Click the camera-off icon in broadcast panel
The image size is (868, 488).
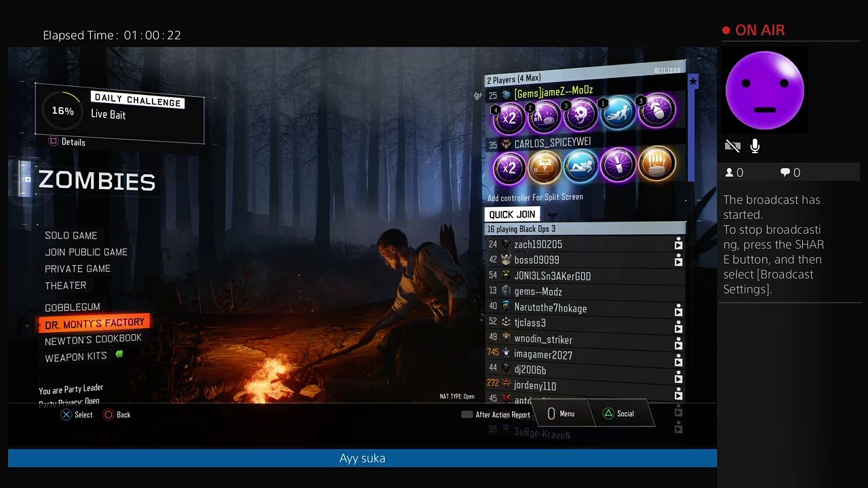coord(732,146)
